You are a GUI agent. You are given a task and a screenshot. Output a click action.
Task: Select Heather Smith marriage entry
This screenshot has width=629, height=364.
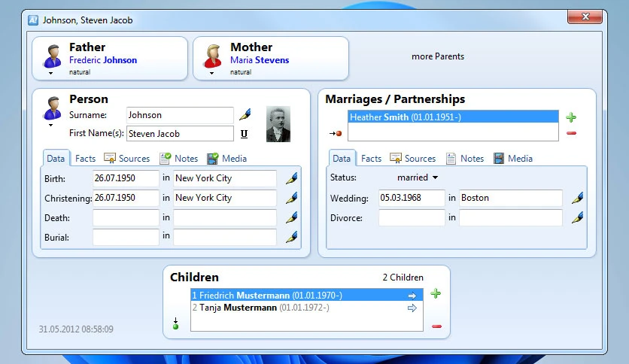(453, 117)
